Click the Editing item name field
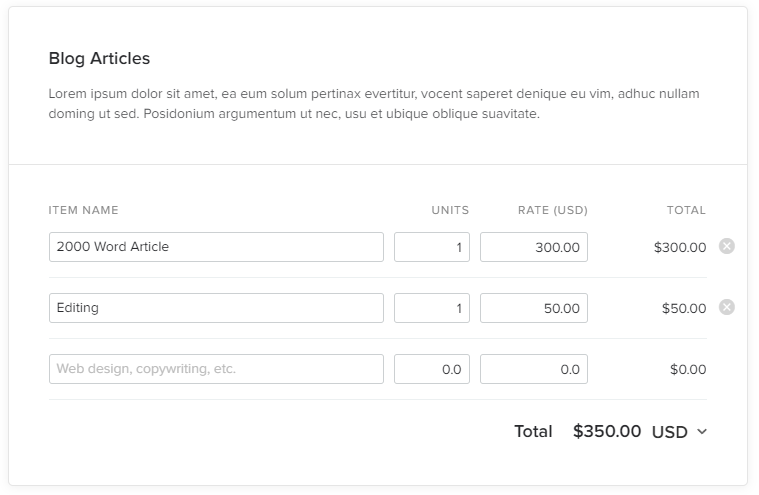This screenshot has height=495, width=759. coord(216,308)
